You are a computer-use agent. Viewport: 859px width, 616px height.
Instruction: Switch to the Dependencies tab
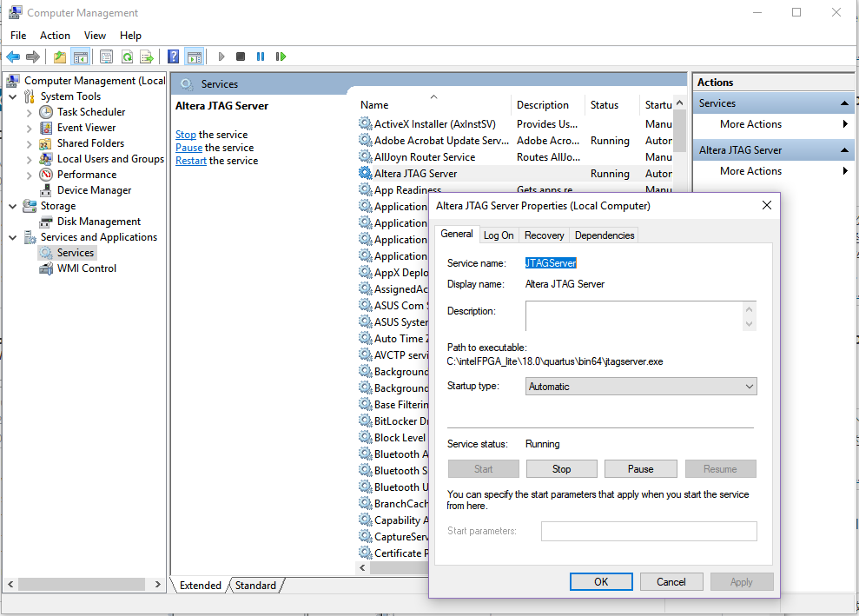[x=605, y=235]
